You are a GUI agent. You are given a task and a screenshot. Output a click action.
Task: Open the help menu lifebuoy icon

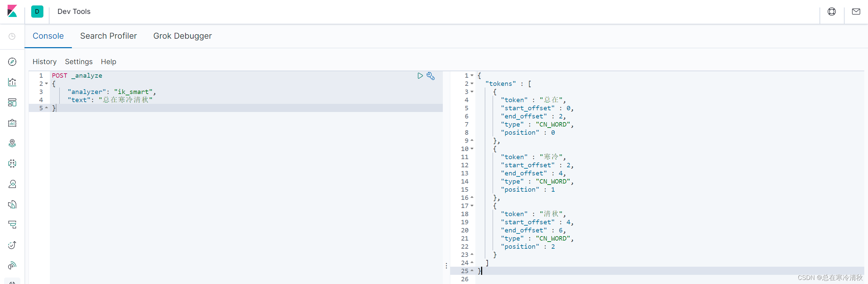[x=832, y=12]
